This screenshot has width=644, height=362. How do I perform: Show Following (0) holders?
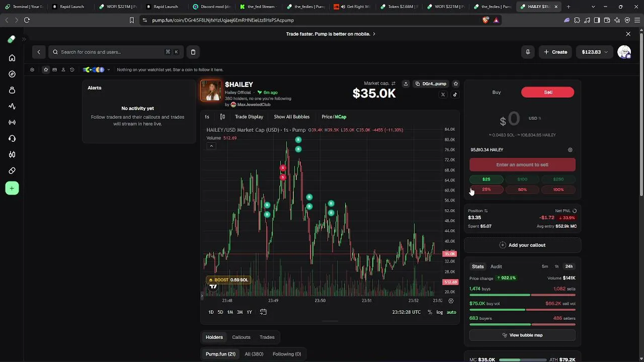(287, 354)
